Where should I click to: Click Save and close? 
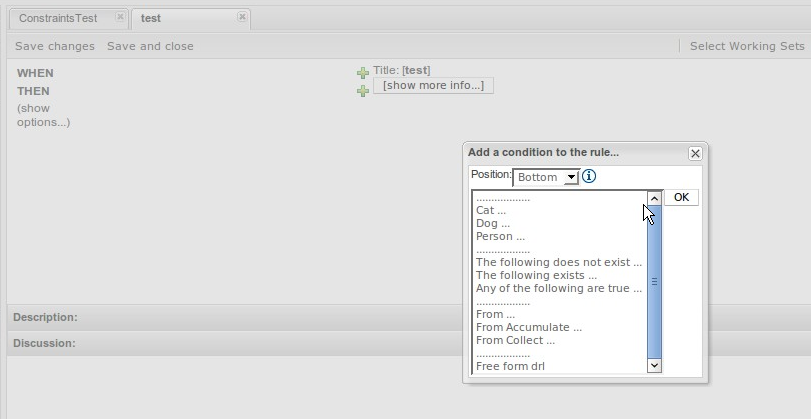[150, 46]
